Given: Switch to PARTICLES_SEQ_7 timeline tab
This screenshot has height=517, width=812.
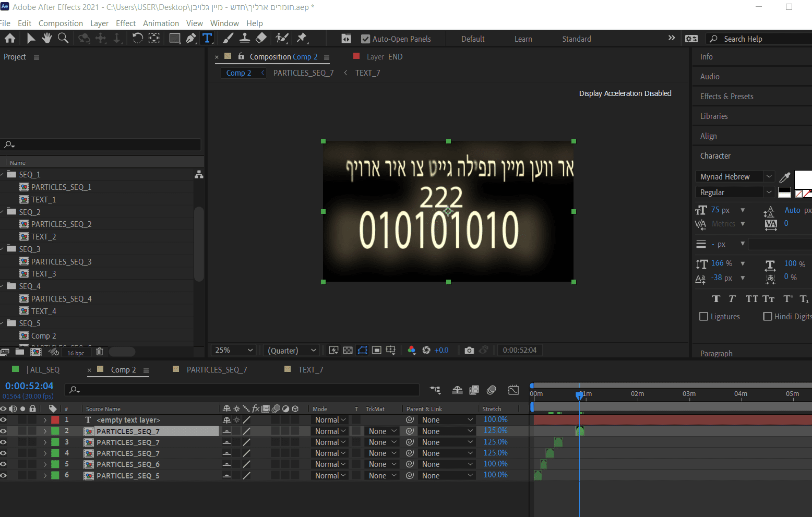Looking at the screenshot, I should [x=217, y=370].
